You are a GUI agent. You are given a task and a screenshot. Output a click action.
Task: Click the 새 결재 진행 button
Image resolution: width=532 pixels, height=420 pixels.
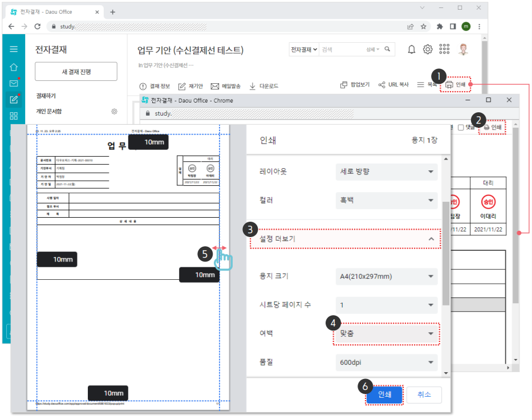[76, 72]
